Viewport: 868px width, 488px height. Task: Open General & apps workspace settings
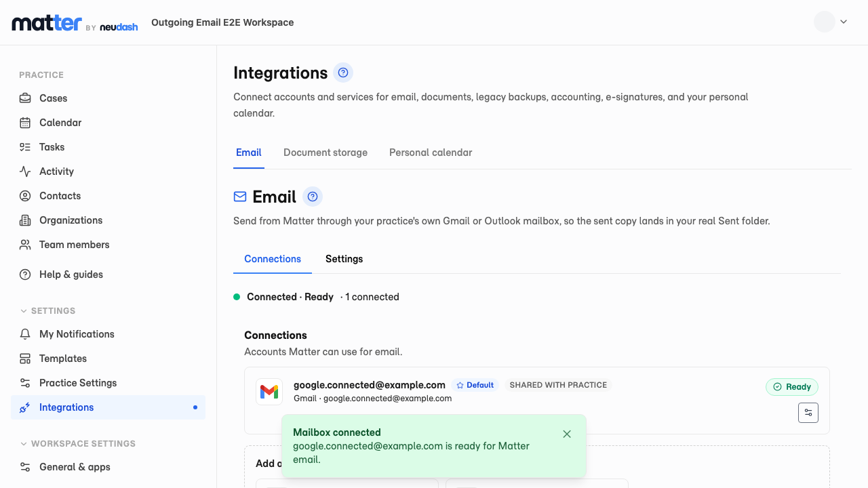tap(108, 467)
